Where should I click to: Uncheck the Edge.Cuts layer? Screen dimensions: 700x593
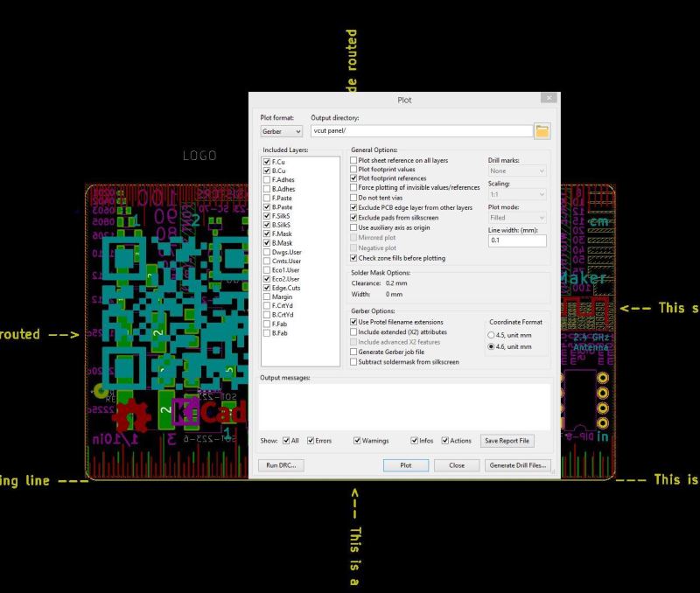[x=267, y=288]
